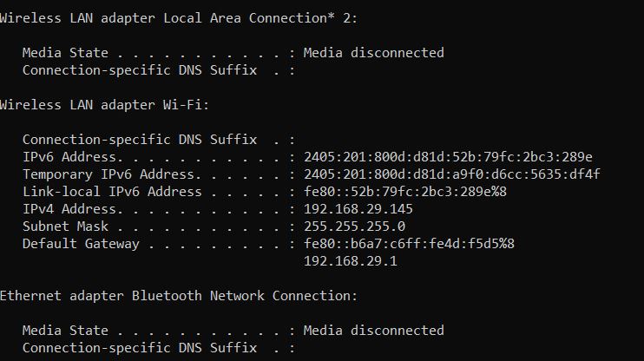Click the IPv6 default gateway fe80::b6a7 value
Viewport: 644px width, 361px height.
pyautogui.click(x=409, y=244)
